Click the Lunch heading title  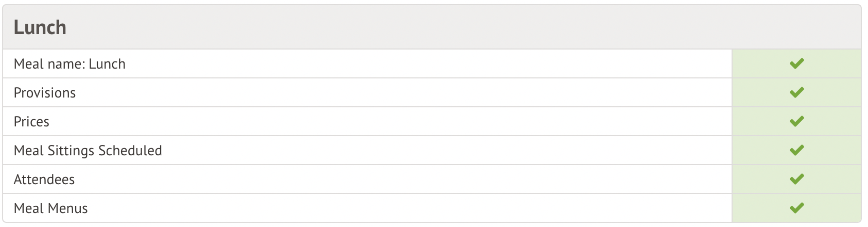click(x=40, y=27)
